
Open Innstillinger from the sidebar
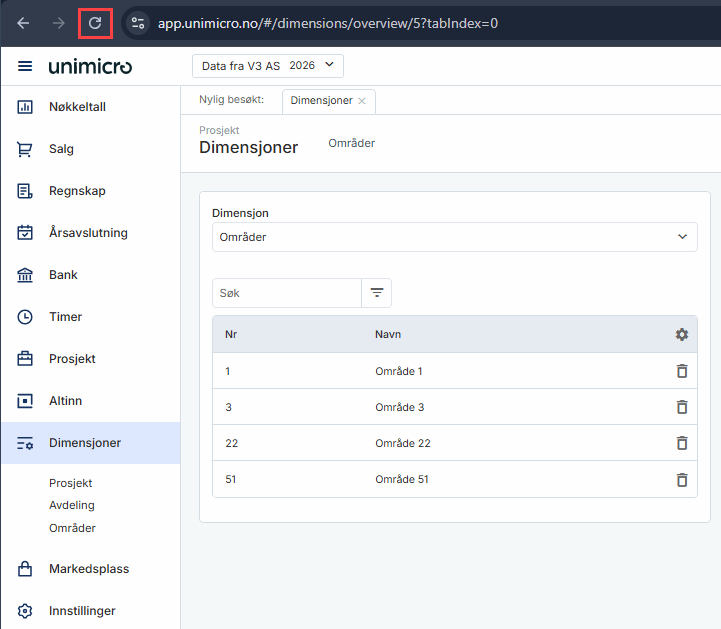pos(82,611)
